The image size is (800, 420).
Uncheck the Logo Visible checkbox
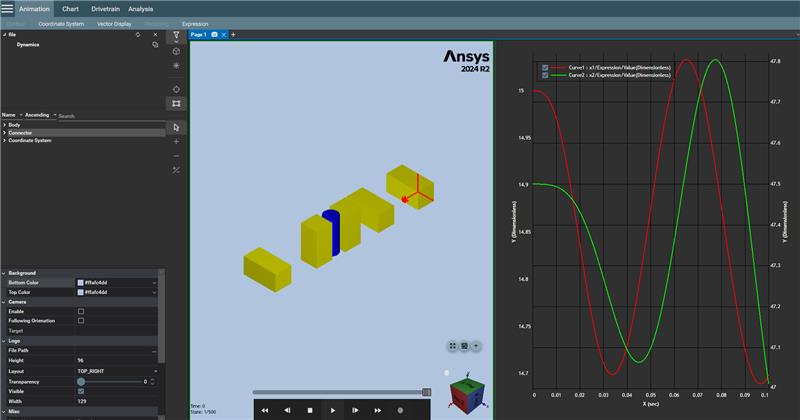coord(81,391)
